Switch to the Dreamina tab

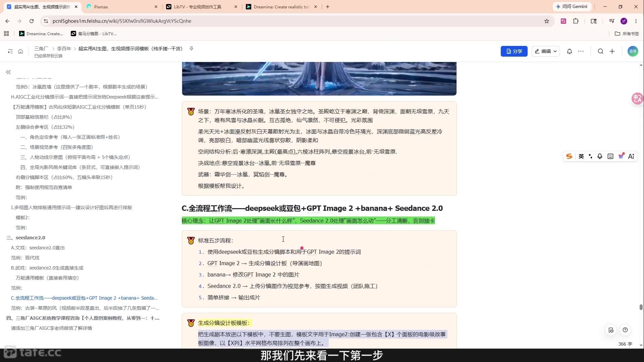click(x=281, y=7)
